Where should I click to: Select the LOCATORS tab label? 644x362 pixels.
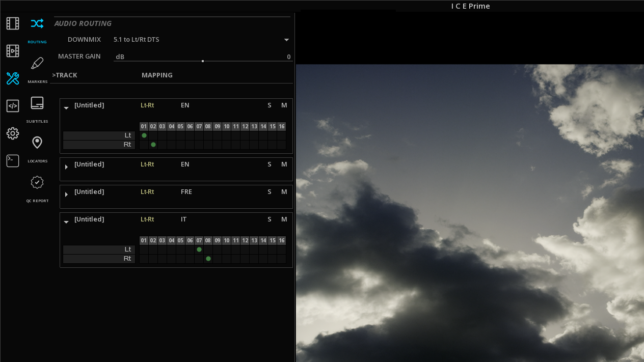click(x=38, y=161)
